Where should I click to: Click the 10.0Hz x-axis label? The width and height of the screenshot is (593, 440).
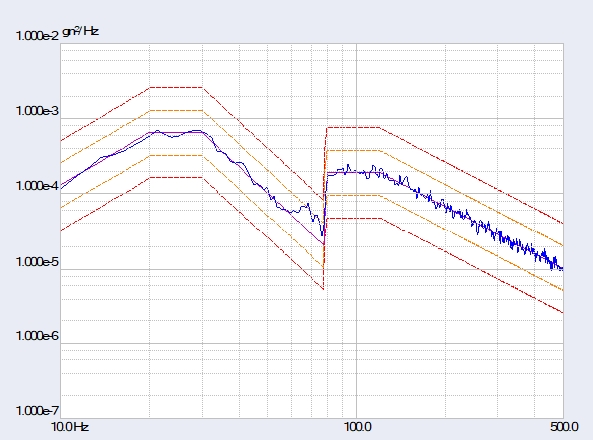coord(70,427)
